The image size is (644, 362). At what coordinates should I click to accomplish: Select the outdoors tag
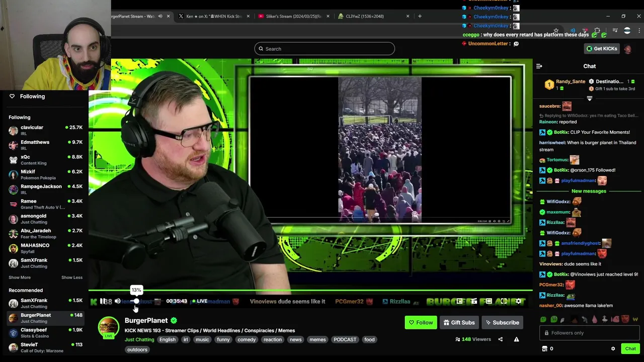point(137,349)
